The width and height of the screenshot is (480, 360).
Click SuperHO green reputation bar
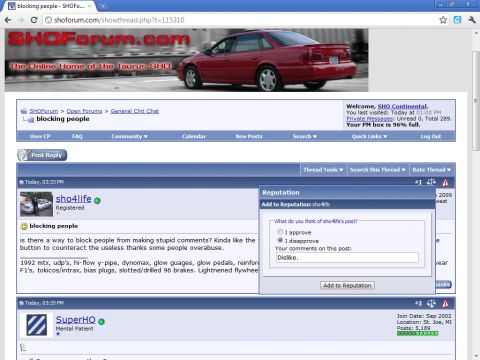pyautogui.click(x=417, y=333)
